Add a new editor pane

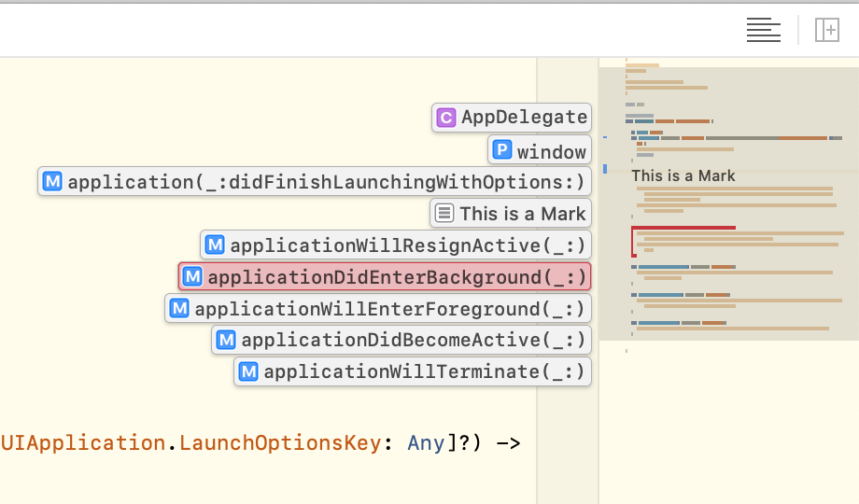coord(826,30)
